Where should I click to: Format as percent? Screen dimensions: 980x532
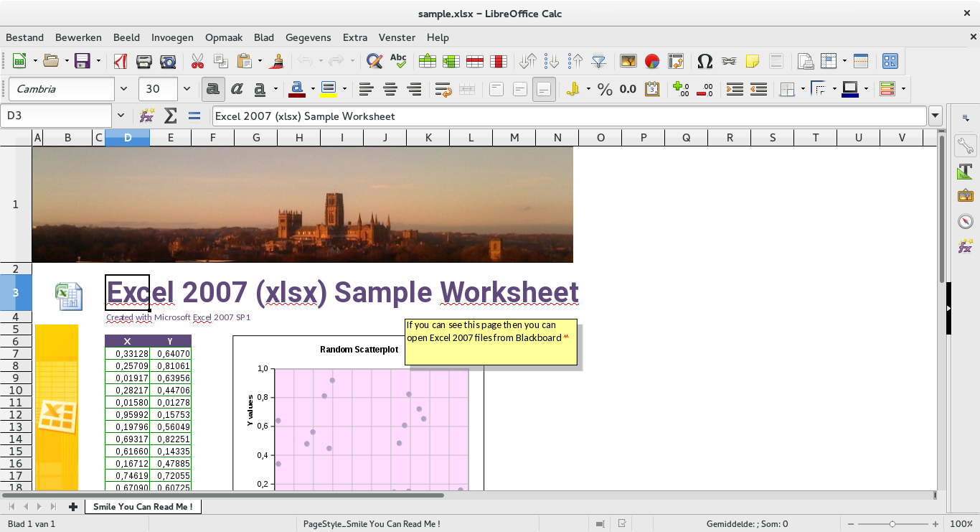pyautogui.click(x=605, y=89)
